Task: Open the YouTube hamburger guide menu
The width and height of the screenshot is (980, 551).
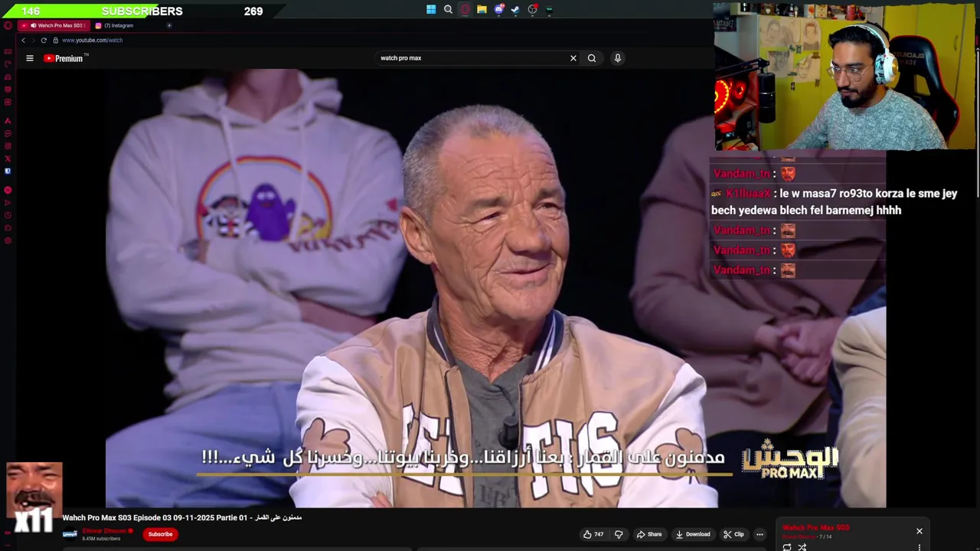Action: [30, 58]
